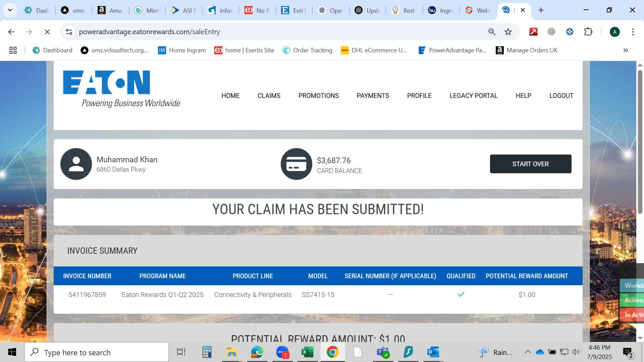Close the current Eaton tab
644x362 pixels.
[523, 10]
